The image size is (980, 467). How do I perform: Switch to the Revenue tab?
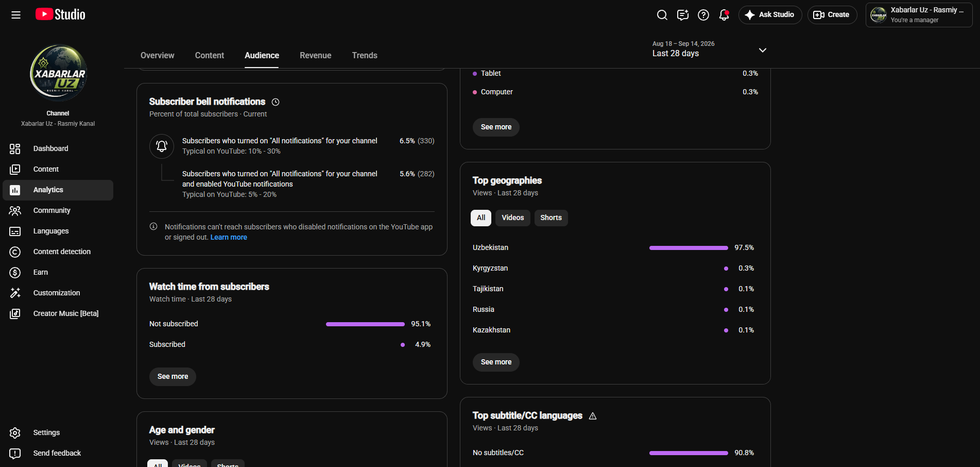point(316,55)
